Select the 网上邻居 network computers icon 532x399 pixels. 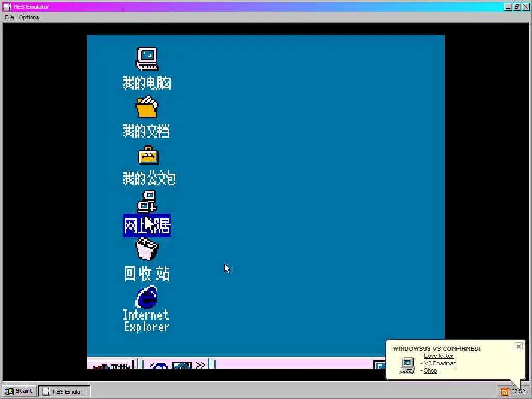pos(147,202)
